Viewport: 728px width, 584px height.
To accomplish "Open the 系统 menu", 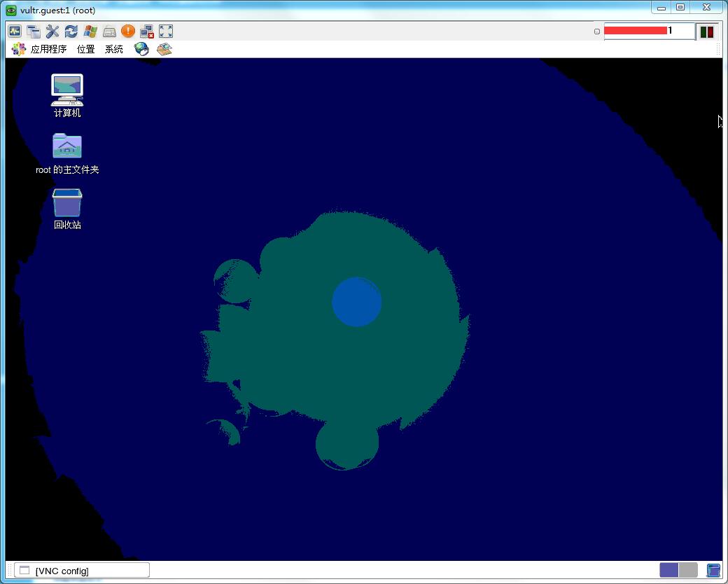I will coord(114,49).
